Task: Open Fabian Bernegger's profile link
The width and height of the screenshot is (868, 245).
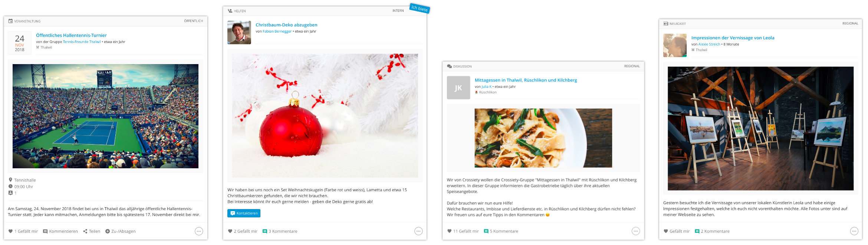Action: pos(277,32)
